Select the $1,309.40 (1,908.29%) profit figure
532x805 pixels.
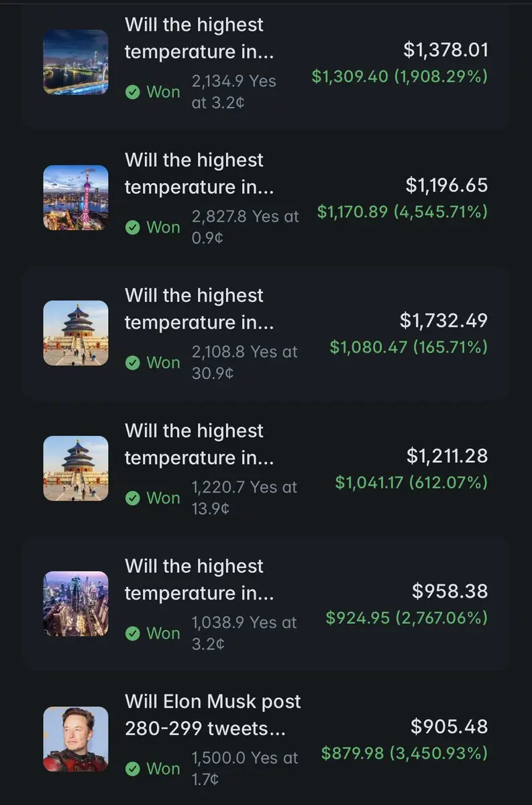tap(400, 76)
